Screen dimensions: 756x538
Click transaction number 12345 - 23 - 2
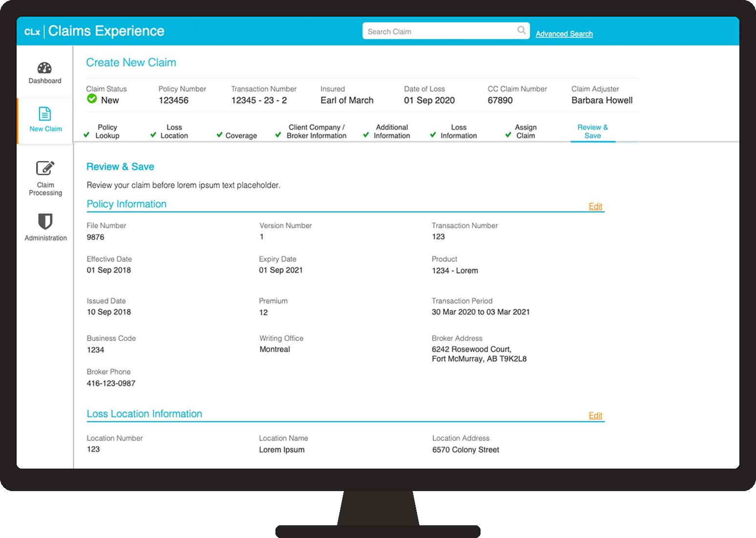(x=259, y=100)
